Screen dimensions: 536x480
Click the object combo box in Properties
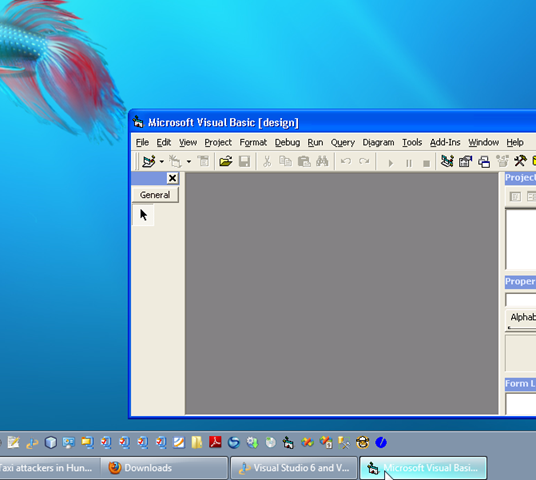(x=521, y=300)
